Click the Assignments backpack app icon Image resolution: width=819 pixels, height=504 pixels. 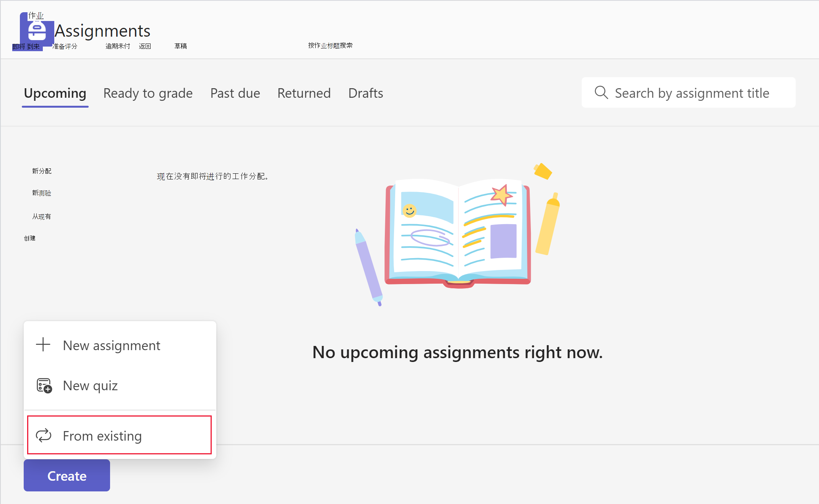(x=37, y=31)
